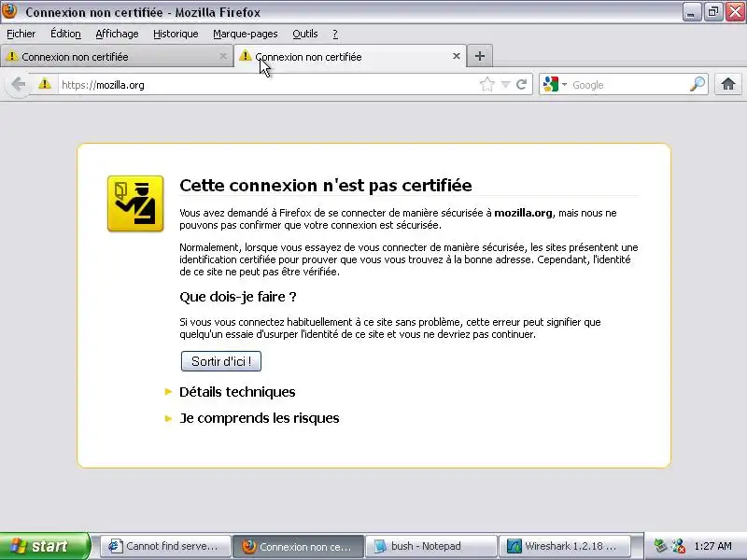Open the ? help menu
747x560 pixels.
click(x=335, y=34)
